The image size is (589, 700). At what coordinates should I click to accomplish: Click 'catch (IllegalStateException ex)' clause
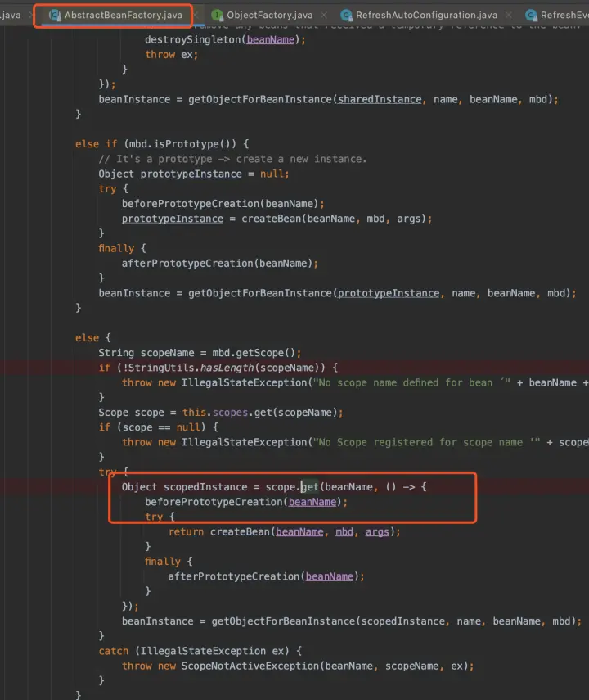tap(200, 651)
